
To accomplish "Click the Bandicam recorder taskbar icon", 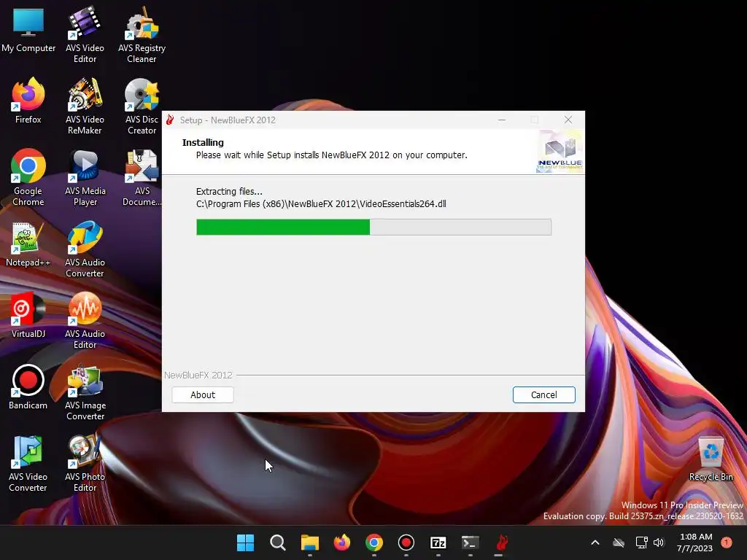I will click(406, 542).
